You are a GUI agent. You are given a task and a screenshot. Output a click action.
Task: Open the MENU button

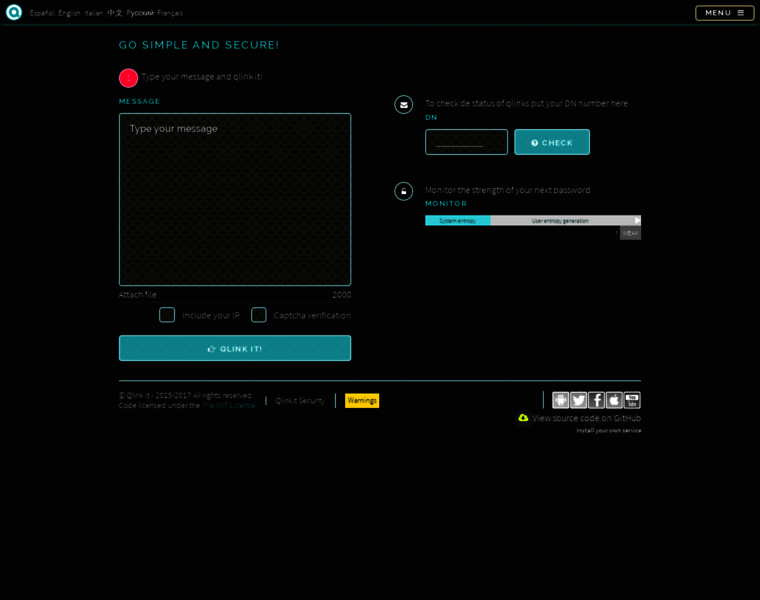pyautogui.click(x=725, y=13)
